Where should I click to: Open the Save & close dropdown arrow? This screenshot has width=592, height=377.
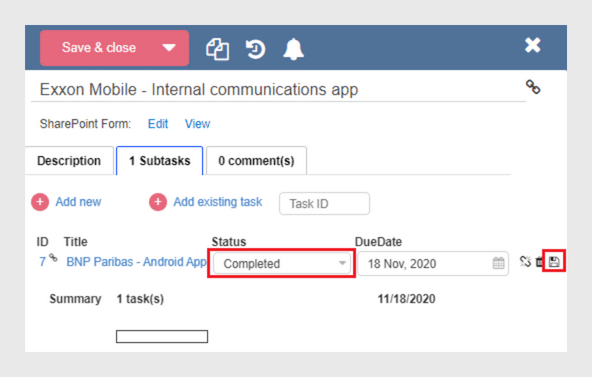click(x=169, y=48)
